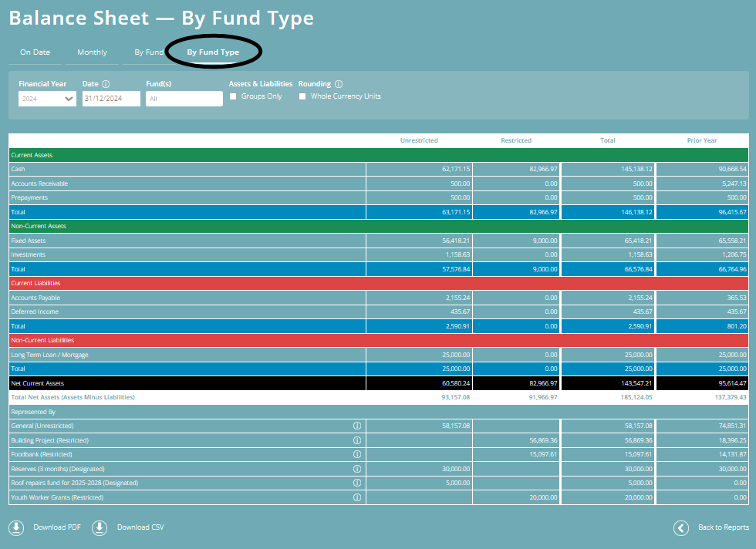This screenshot has height=549, width=756.
Task: Open the info icon beside General (Unrestricted)
Action: 356,426
